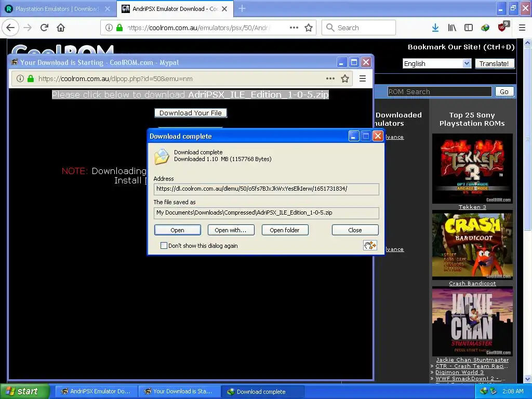532x399 pixels.
Task: Click the taskbar clock 2:08 AM
Action: (x=513, y=392)
